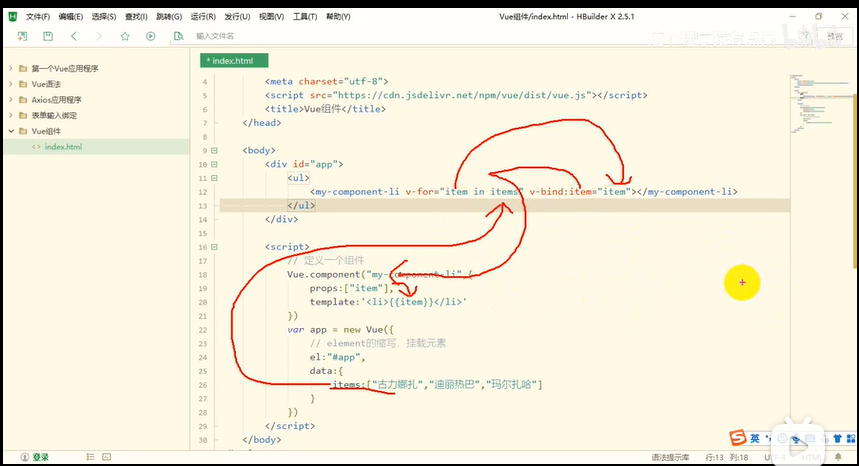Click the notification bell in status bar
Image resolution: width=859 pixels, height=466 pixels.
point(838,457)
